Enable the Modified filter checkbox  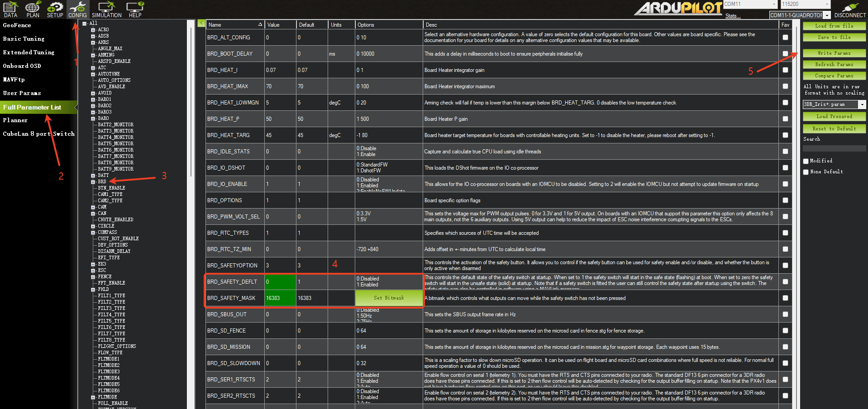806,161
